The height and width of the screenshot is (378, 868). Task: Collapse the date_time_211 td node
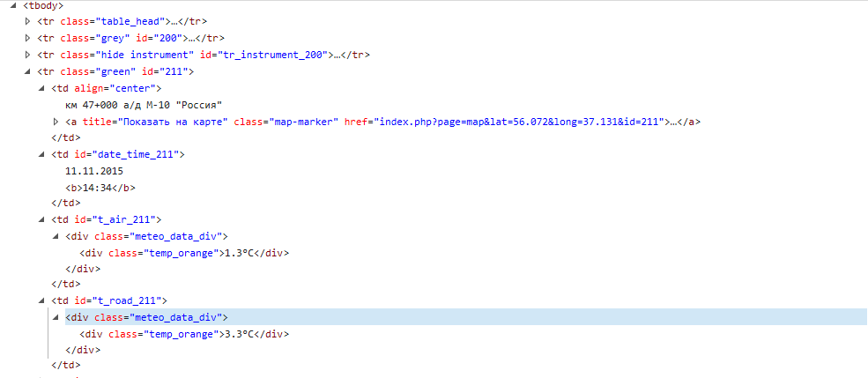[43, 155]
